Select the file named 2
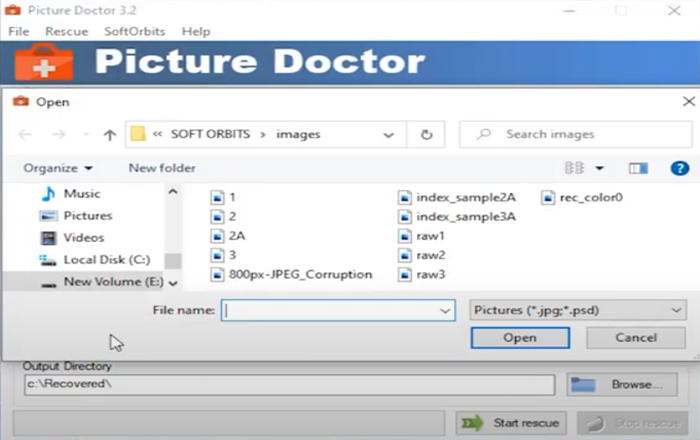This screenshot has width=700, height=440. coord(232,216)
